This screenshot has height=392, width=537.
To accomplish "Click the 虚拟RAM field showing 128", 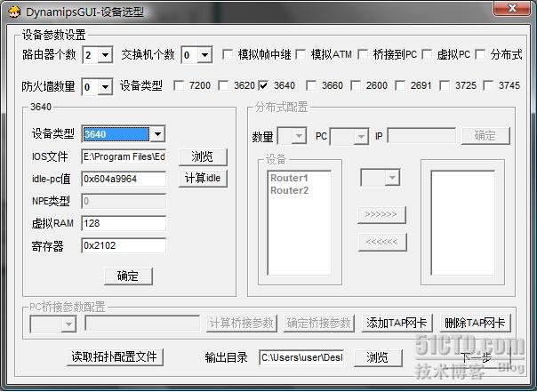I will [124, 223].
